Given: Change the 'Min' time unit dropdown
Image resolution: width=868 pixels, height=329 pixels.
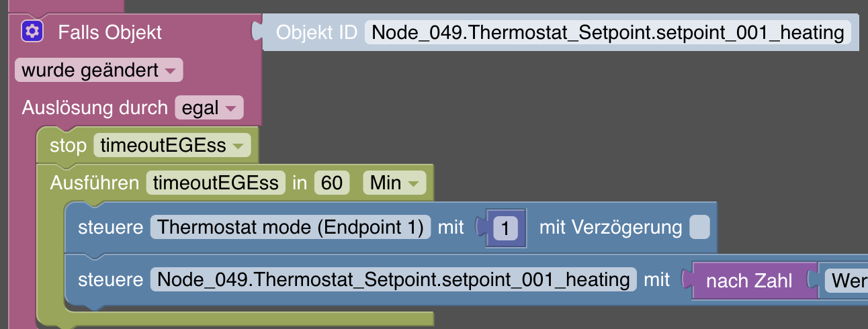Looking at the screenshot, I should tap(394, 183).
